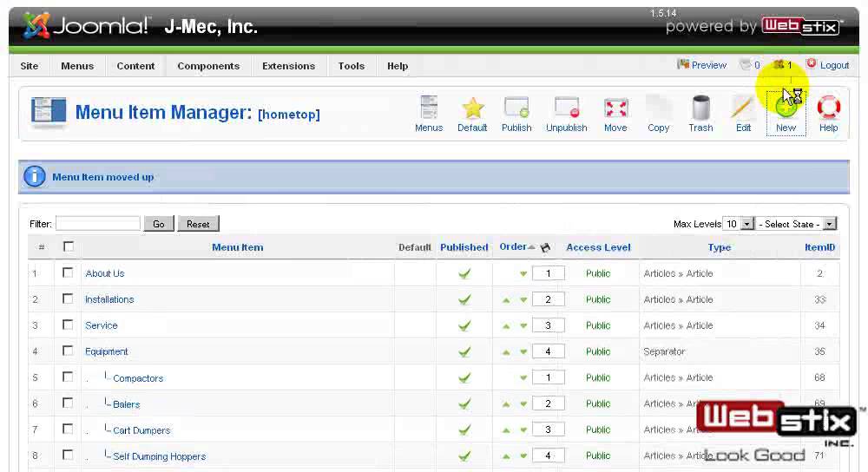Open the Max Levels dropdown

point(739,224)
